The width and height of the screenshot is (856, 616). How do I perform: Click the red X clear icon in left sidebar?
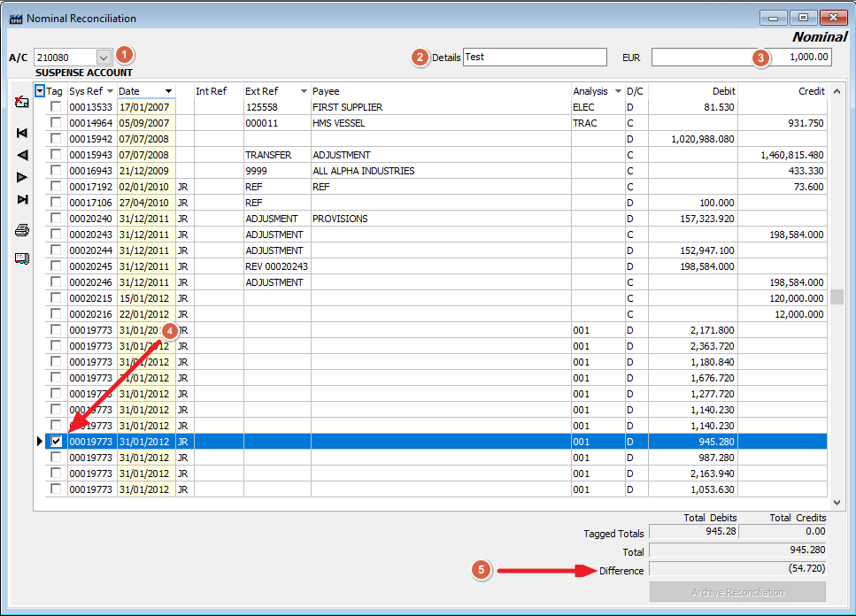[x=22, y=102]
